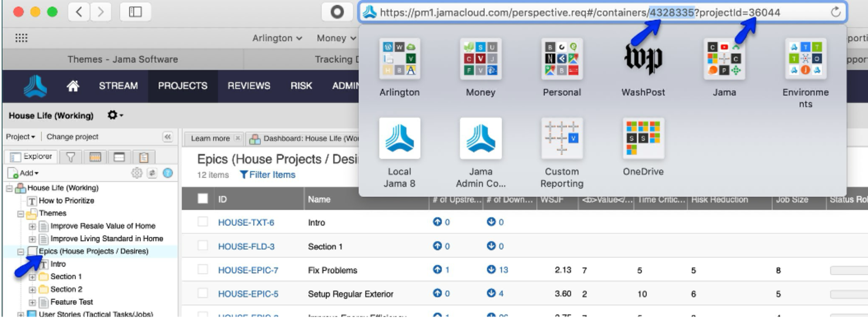Reload the page with the refresh icon
Image resolution: width=868 pixels, height=326 pixels.
835,12
